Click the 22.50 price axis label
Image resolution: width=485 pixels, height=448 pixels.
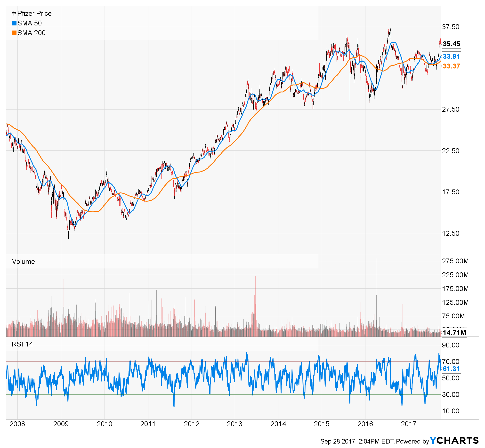[x=451, y=151]
